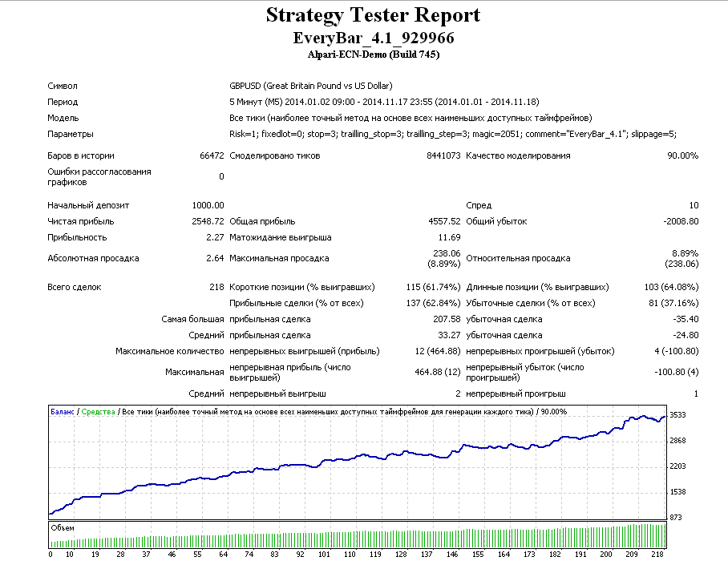Select the "EveryBar_4.1_929966" expert name heading
The width and height of the screenshot is (728, 565).
(374, 38)
